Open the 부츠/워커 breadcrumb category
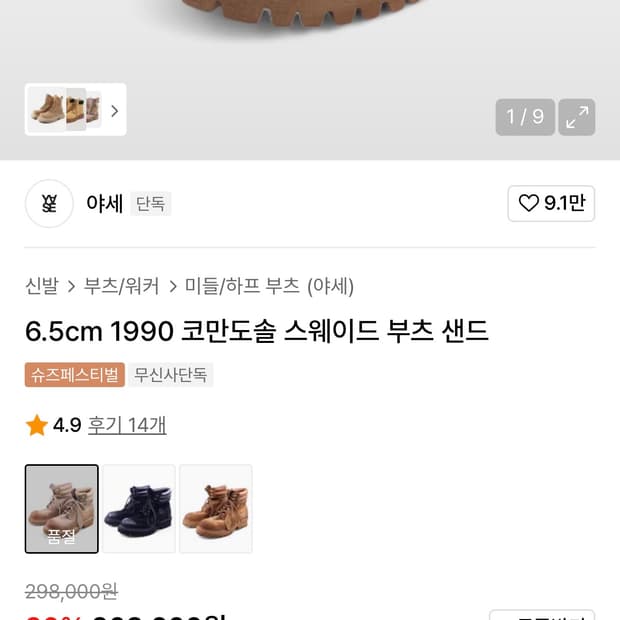Image resolution: width=620 pixels, height=620 pixels. (122, 286)
